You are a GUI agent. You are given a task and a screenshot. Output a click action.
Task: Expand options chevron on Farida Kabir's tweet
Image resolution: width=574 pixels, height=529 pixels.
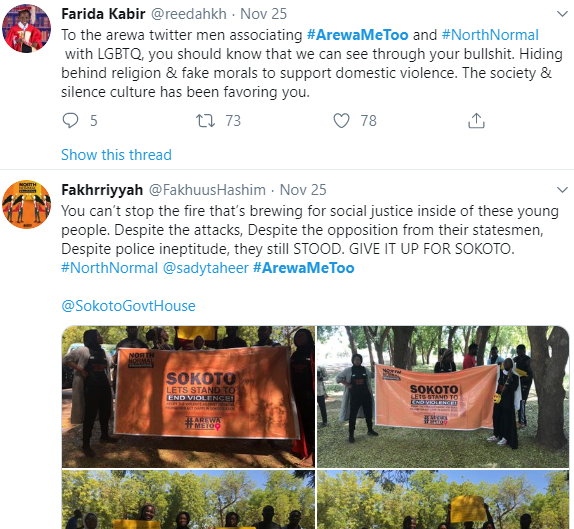(x=562, y=14)
